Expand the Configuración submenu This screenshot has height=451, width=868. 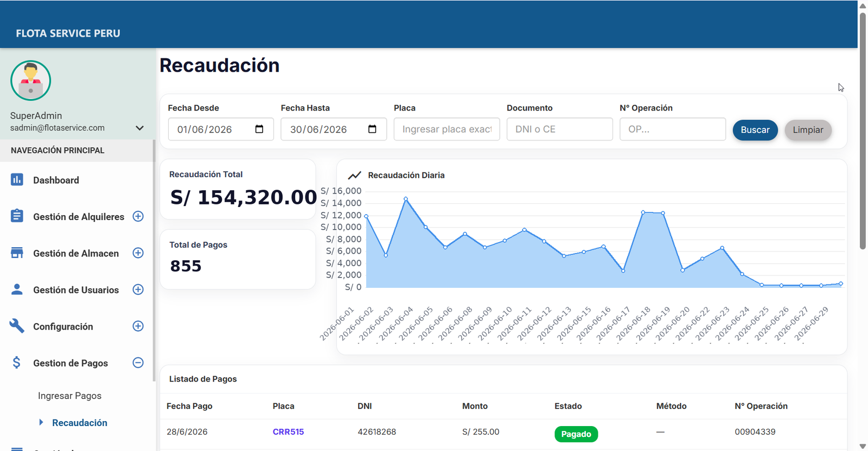click(138, 326)
